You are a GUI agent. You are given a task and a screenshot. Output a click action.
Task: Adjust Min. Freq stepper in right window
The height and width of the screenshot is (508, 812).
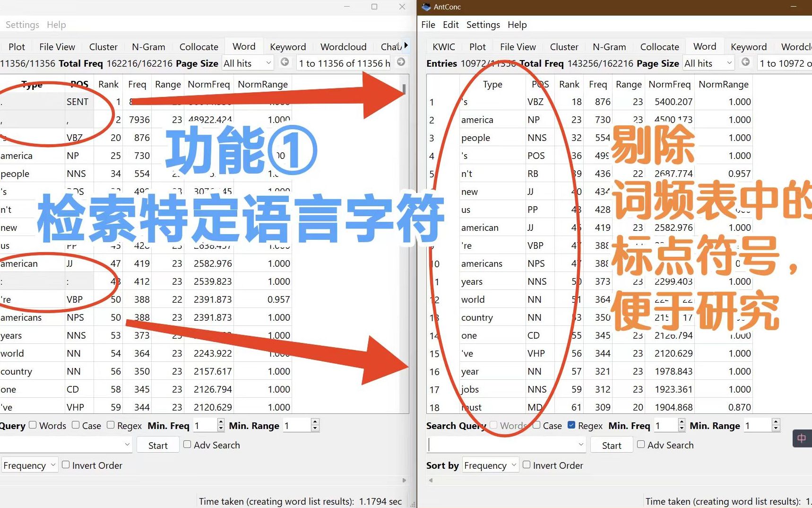click(x=682, y=425)
